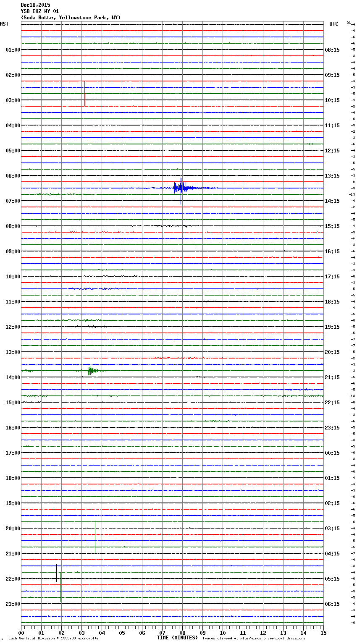Select the 12:00 MST time label
The image size is (357, 644).
tap(13, 327)
